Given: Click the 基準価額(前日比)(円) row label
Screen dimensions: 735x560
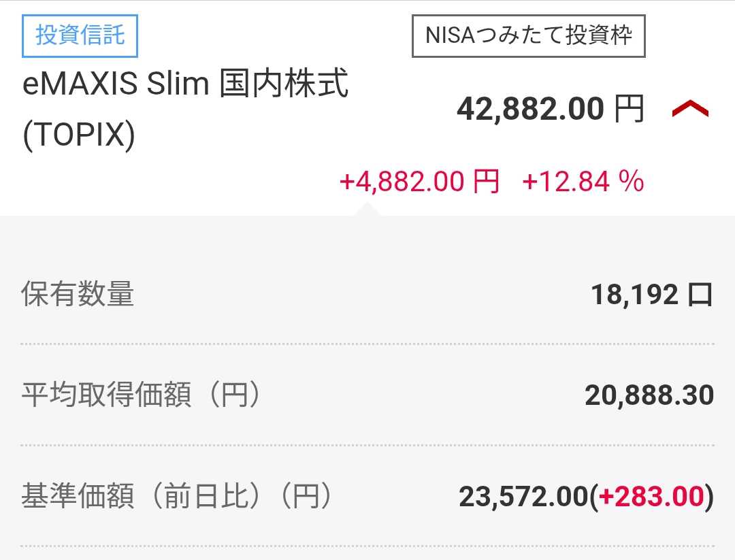Looking at the screenshot, I should tap(176, 497).
